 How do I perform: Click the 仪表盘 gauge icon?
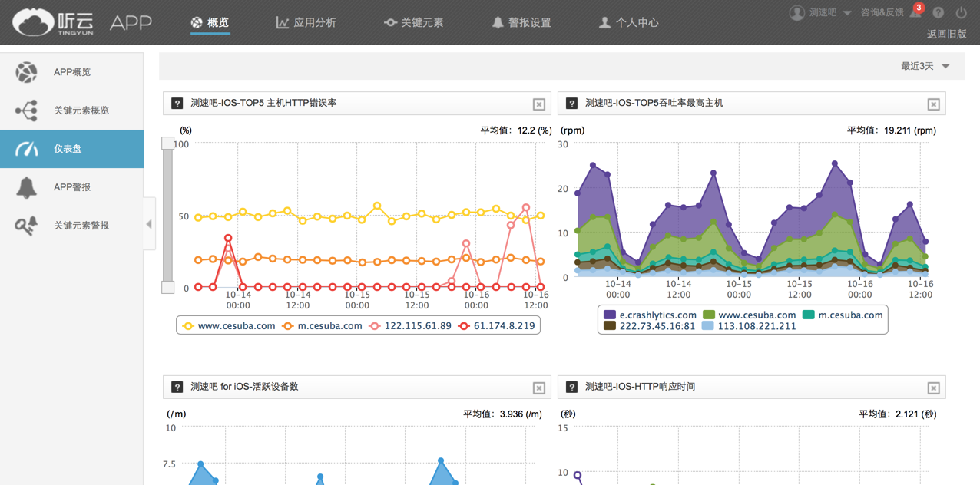pyautogui.click(x=26, y=149)
